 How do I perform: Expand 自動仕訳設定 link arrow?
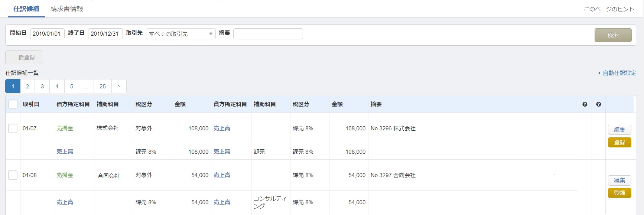click(599, 73)
